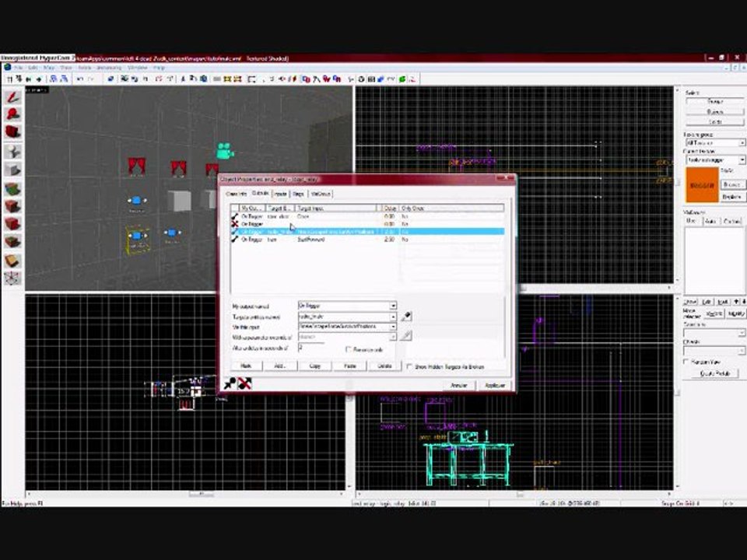Enable the Random Yaw checkbox
The image size is (747, 560).
point(686,362)
